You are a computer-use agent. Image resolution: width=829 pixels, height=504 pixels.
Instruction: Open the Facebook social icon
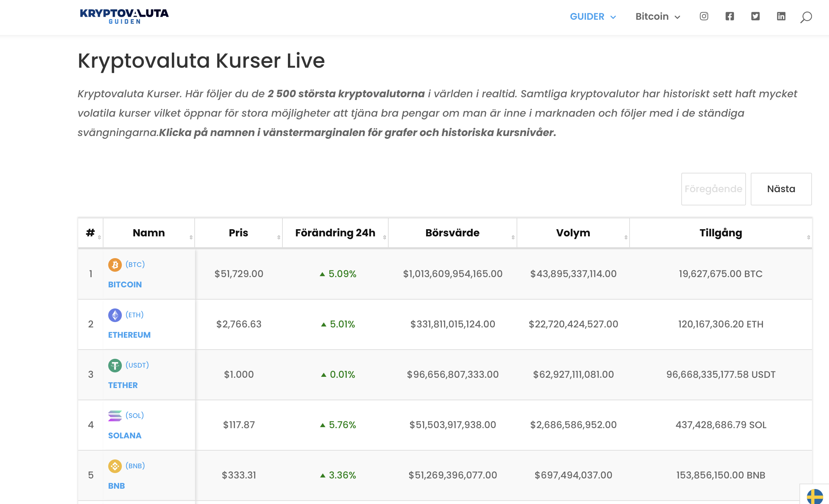[730, 16]
